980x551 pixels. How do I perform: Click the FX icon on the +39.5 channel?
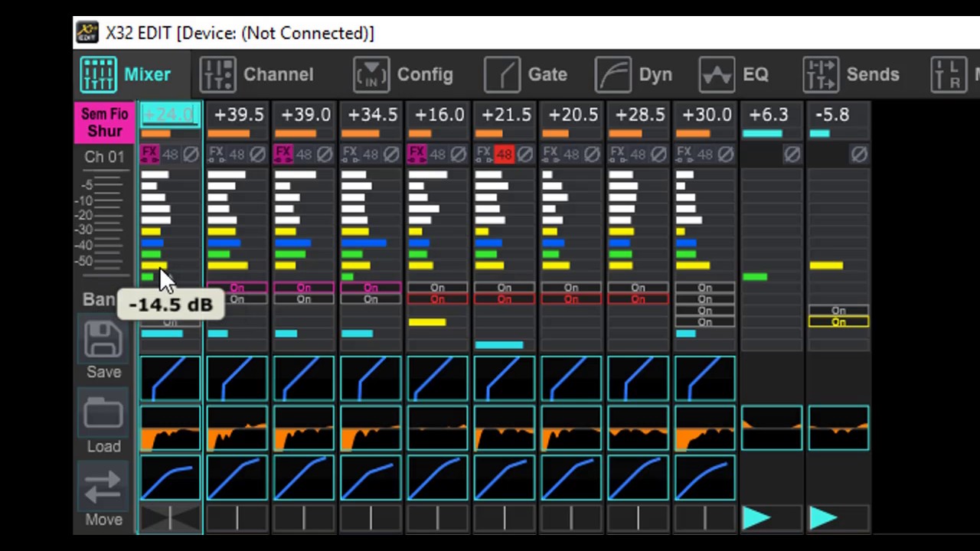click(x=216, y=155)
